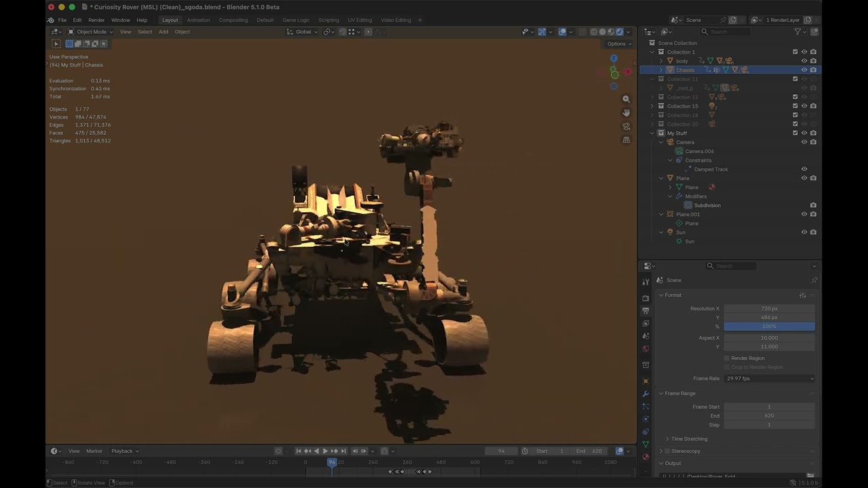Open timeline Marker menu
The image size is (868, 488).
pos(94,451)
